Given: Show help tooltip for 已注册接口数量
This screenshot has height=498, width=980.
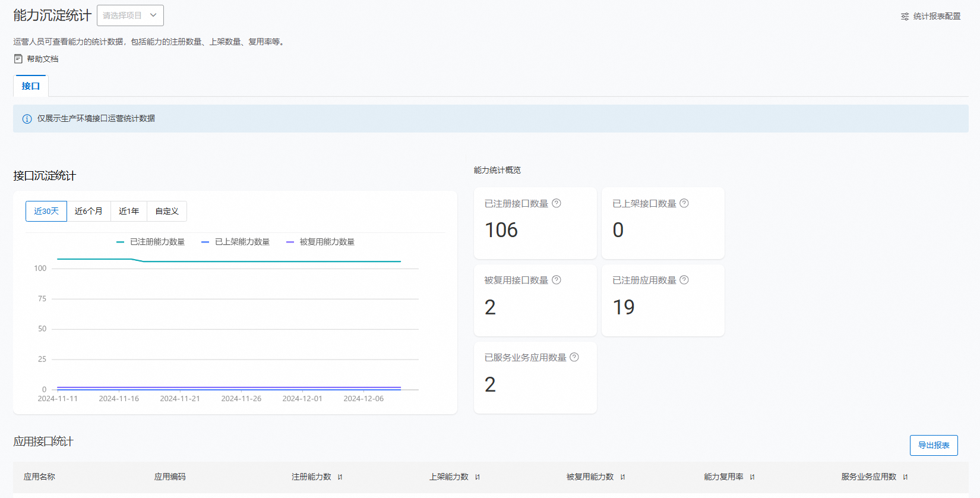Looking at the screenshot, I should click(557, 203).
